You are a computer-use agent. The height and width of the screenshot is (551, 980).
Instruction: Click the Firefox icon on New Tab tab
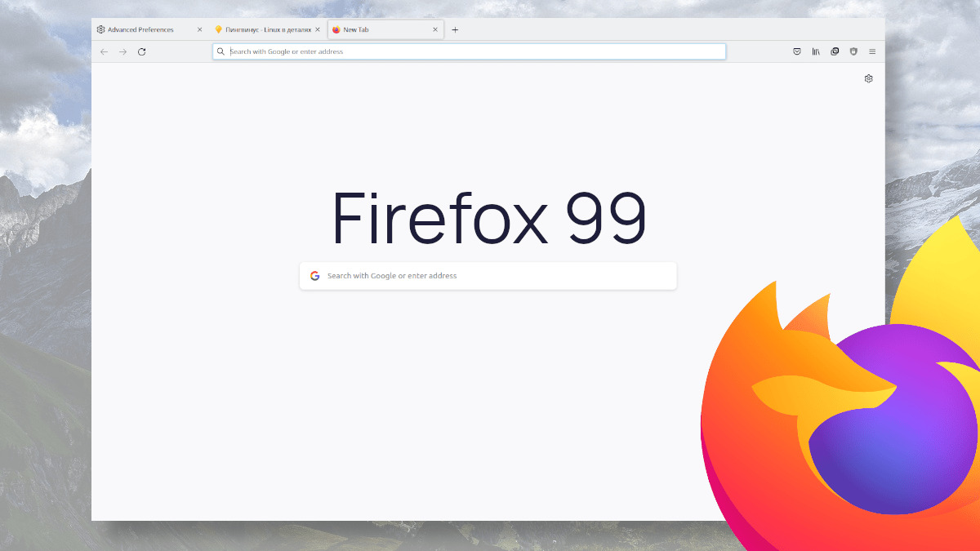(336, 29)
